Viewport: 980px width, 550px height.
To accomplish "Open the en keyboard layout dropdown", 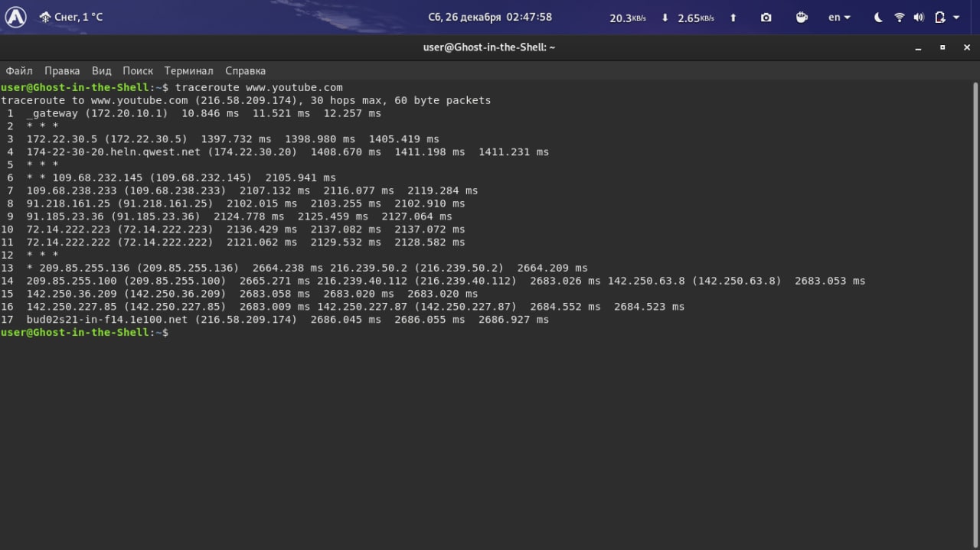I will click(x=839, y=18).
